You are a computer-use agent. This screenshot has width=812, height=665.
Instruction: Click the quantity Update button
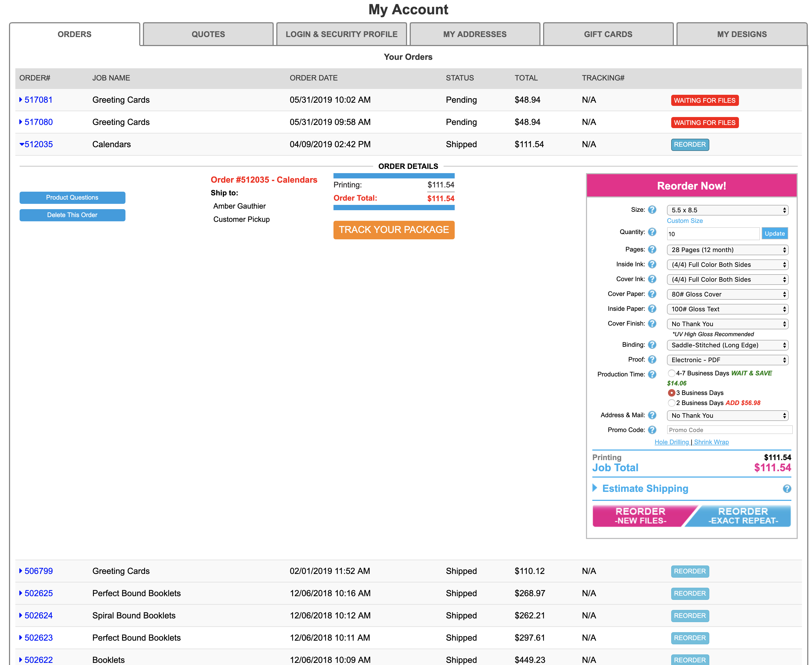[x=774, y=234]
